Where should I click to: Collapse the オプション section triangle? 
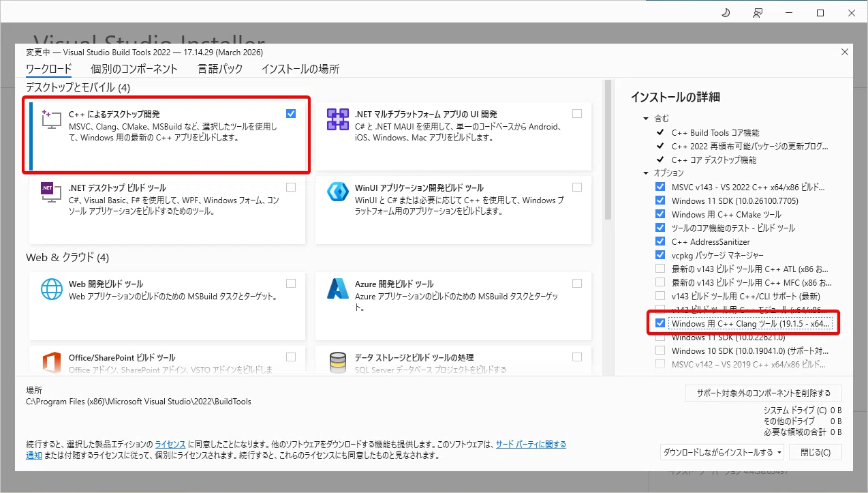[646, 173]
